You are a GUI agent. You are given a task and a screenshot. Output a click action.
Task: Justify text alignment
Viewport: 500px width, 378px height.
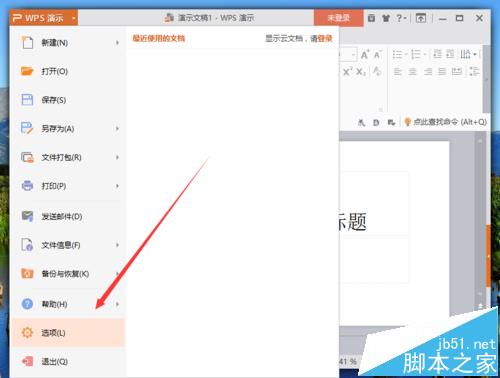tap(442, 71)
